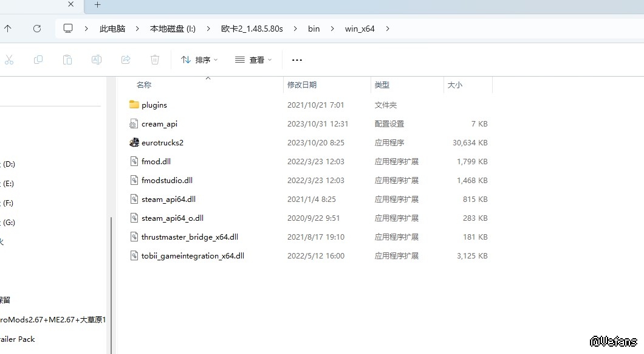644x354 pixels.
Task: Sort by the 大小 column header
Action: (x=455, y=85)
